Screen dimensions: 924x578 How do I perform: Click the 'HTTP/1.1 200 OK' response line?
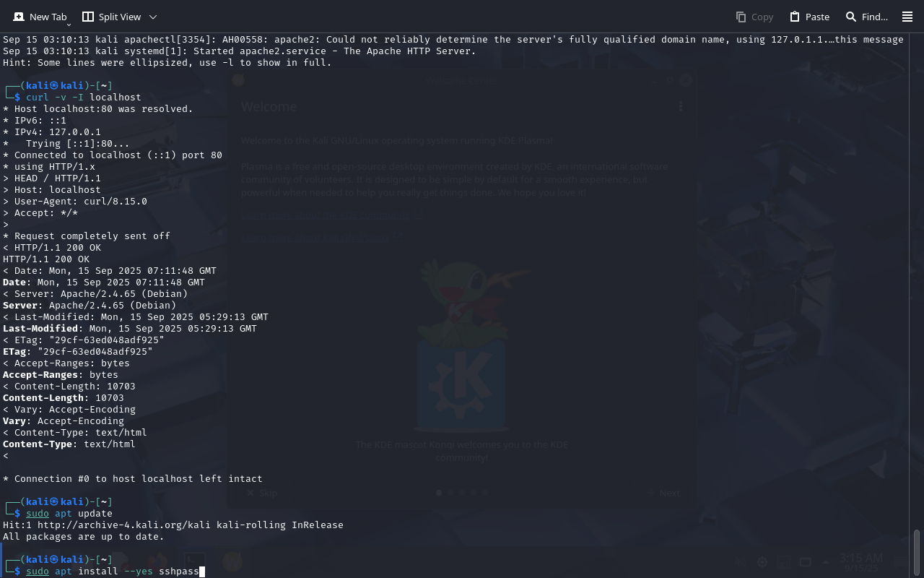[46, 259]
